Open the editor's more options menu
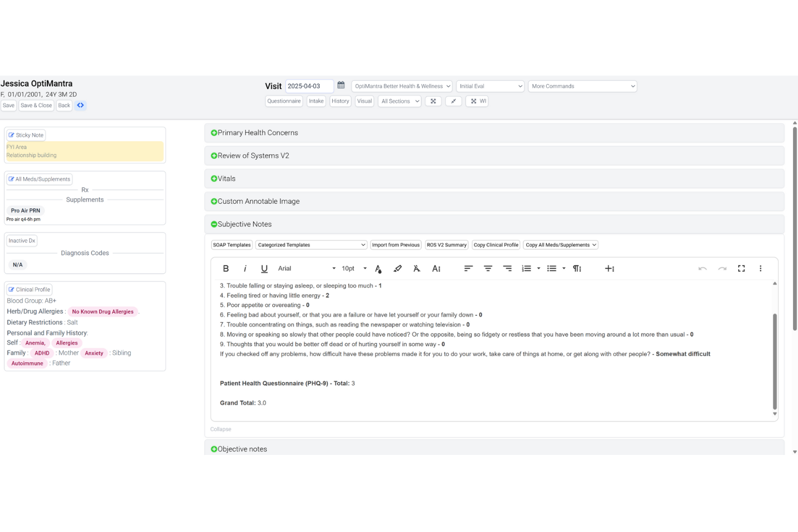 click(761, 268)
